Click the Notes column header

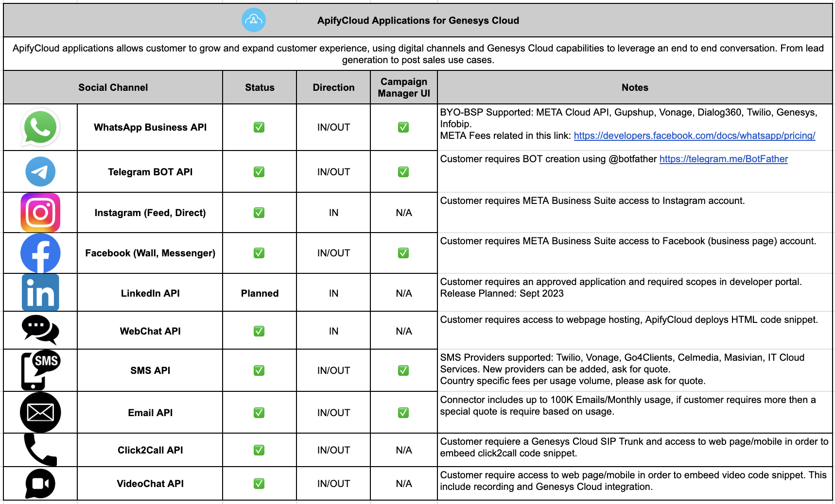635,87
